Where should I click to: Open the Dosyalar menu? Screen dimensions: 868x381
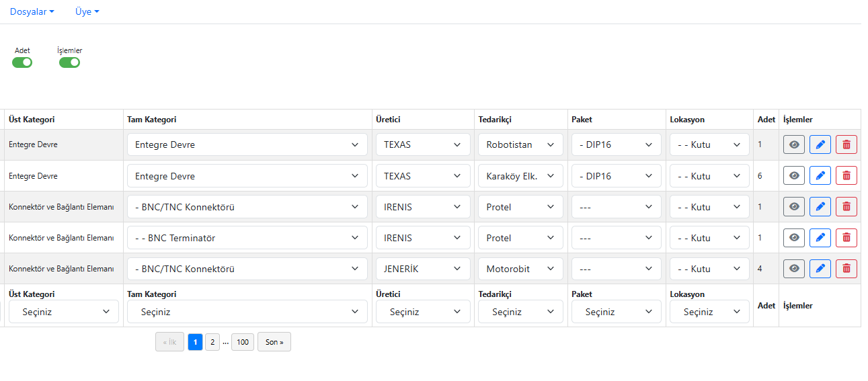pos(32,11)
